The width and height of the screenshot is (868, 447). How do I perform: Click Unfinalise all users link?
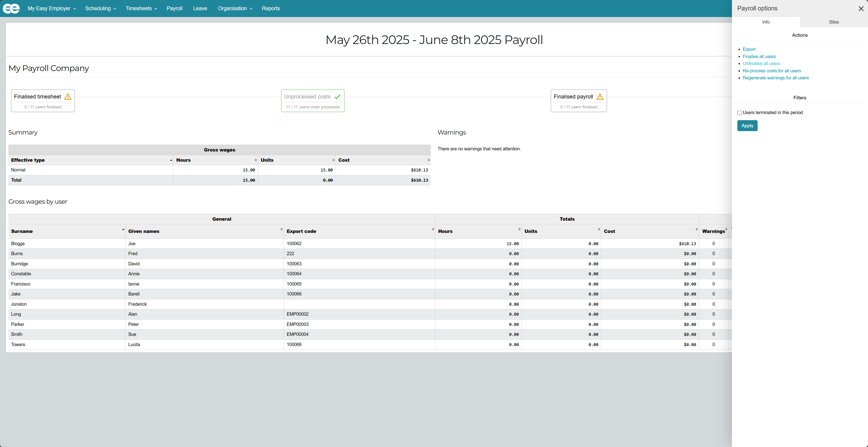point(761,64)
